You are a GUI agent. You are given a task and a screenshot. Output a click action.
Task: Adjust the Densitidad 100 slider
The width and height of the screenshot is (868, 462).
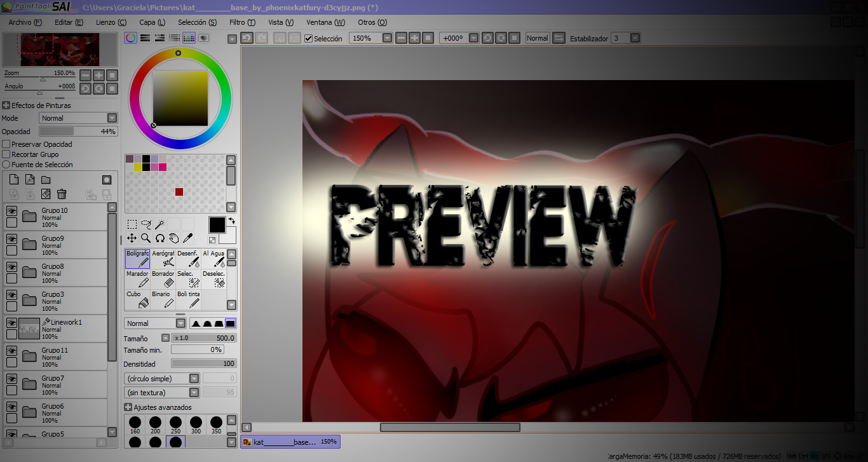coord(204,363)
